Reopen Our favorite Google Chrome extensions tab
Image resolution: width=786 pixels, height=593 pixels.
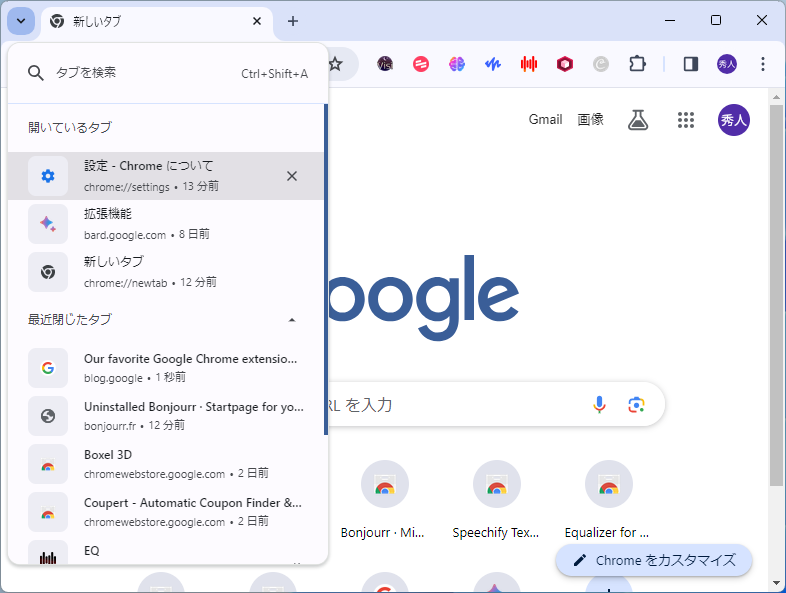pos(166,368)
